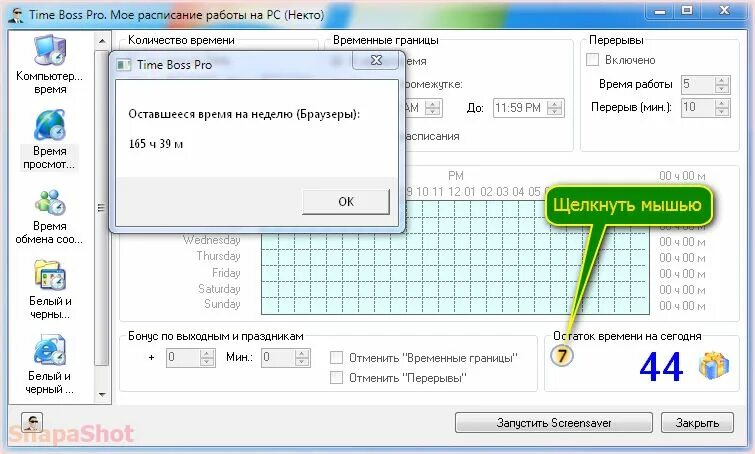Click the Sunday schedule grid row
Image resolution: width=755 pixels, height=454 pixels.
pos(455,306)
